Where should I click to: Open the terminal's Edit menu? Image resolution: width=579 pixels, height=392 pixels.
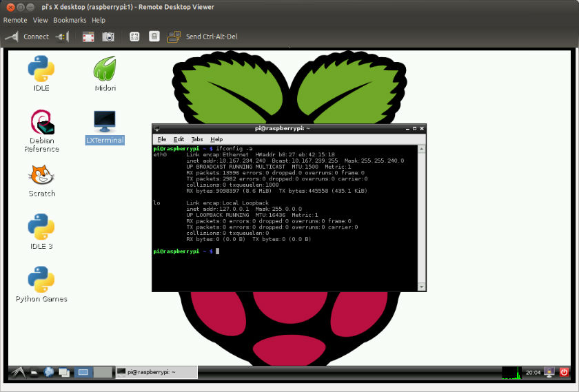[x=179, y=139]
